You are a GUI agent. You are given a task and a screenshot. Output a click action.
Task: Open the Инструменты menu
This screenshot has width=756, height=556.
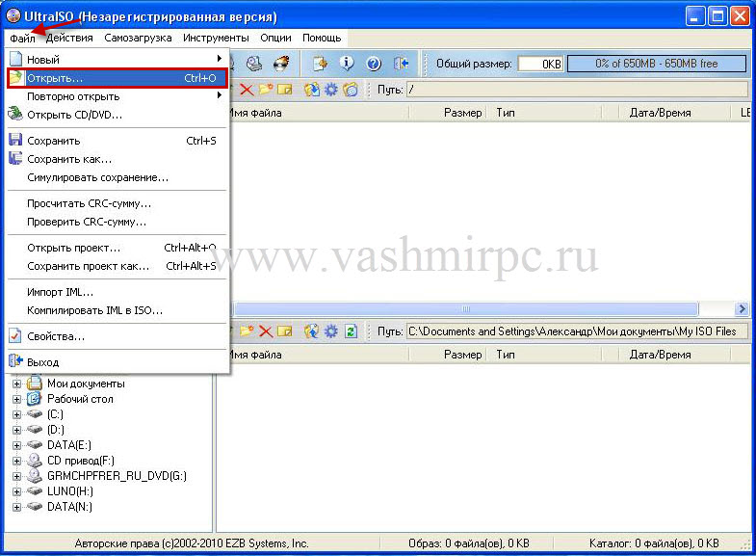[216, 38]
